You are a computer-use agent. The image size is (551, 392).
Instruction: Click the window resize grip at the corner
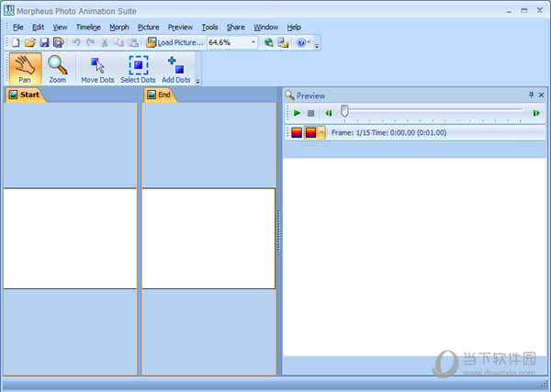click(544, 386)
